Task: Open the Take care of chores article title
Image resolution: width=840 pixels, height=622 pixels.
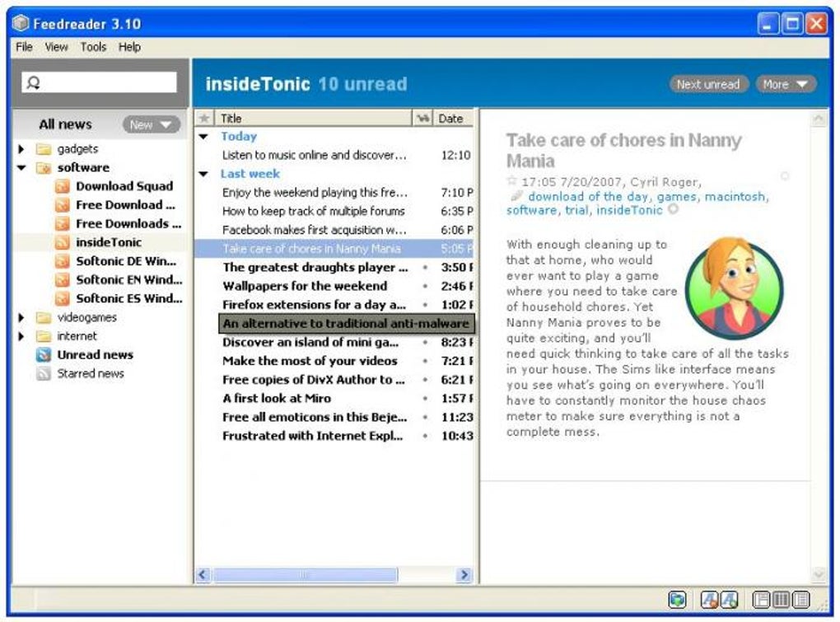Action: 623,151
